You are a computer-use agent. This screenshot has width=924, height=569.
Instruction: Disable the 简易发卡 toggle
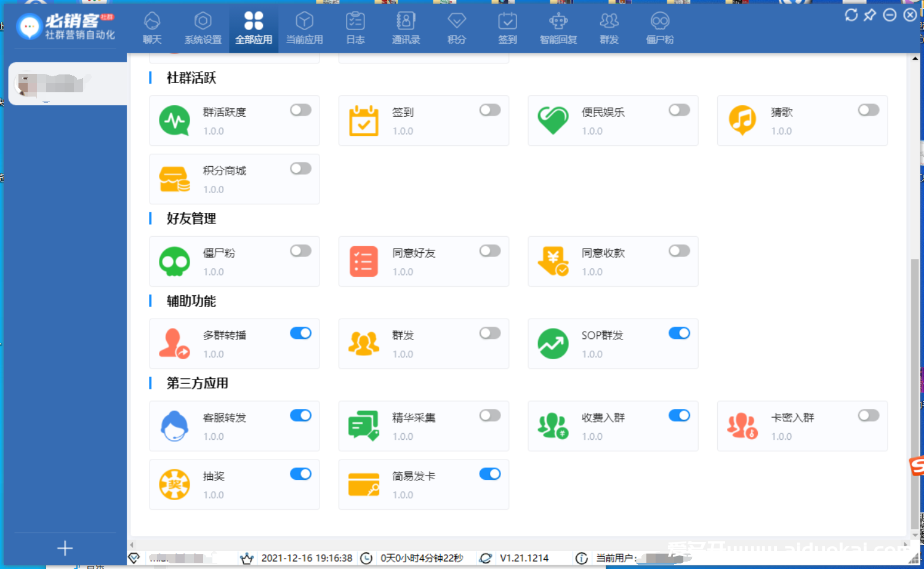pyautogui.click(x=490, y=474)
